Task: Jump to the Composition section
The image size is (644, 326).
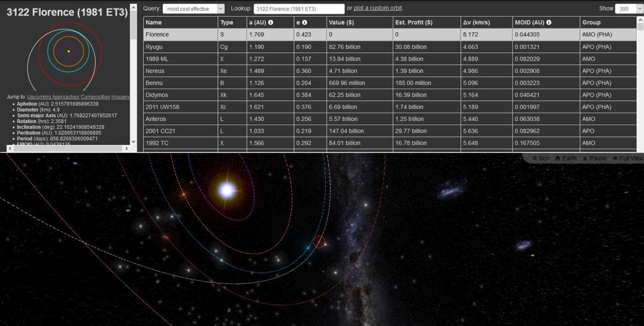Action: [95, 97]
